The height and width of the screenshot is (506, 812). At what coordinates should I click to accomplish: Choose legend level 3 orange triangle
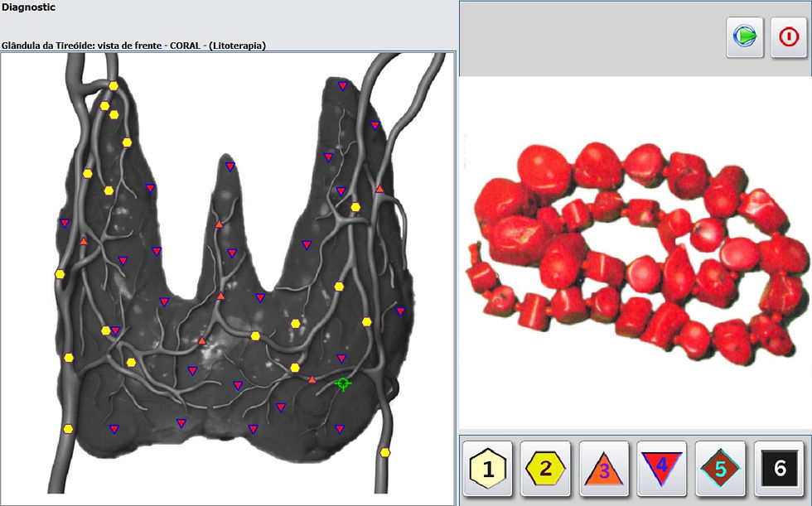point(604,469)
